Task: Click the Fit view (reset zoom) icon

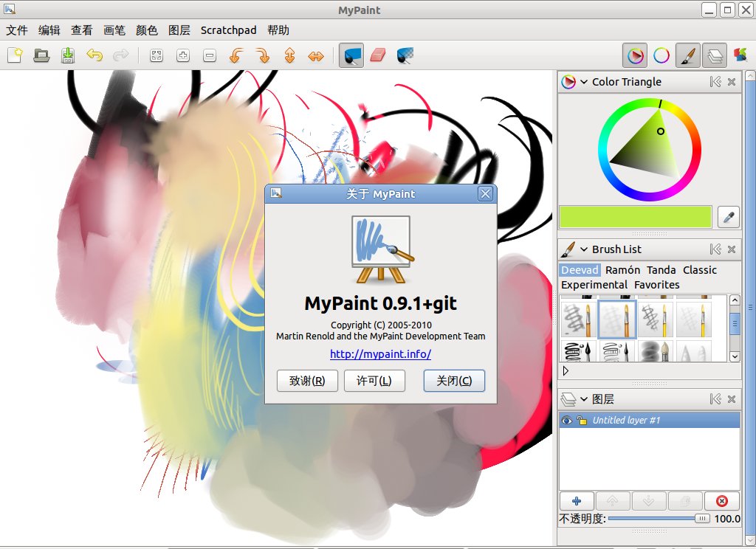Action: (x=157, y=55)
